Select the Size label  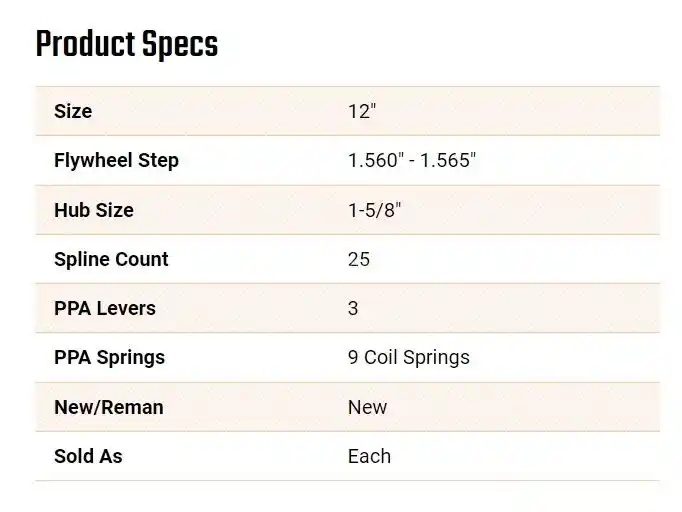click(x=73, y=111)
